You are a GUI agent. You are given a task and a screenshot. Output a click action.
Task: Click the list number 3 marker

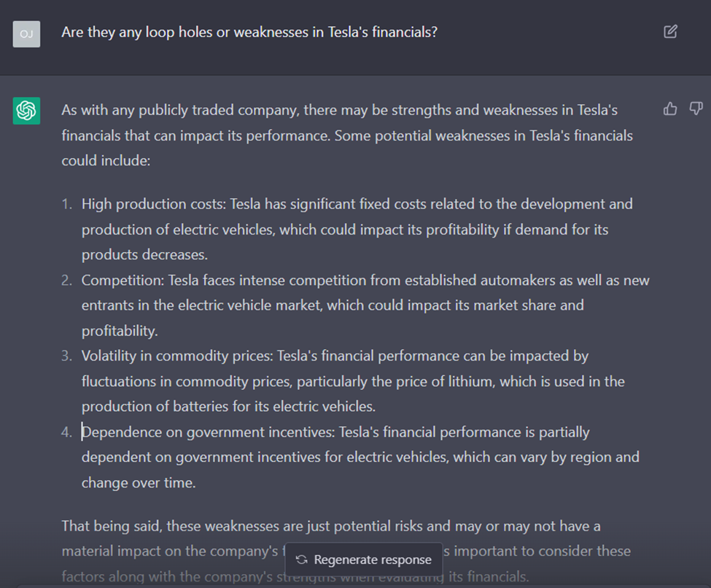coord(66,356)
